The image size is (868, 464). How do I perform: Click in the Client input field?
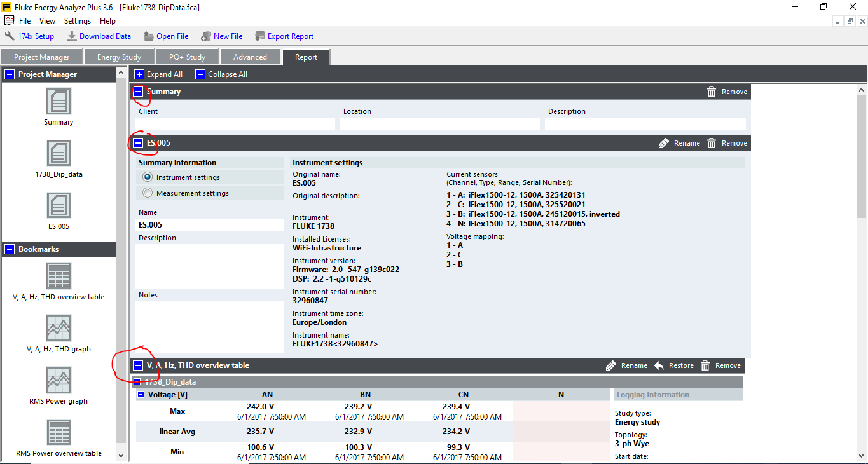coord(235,124)
